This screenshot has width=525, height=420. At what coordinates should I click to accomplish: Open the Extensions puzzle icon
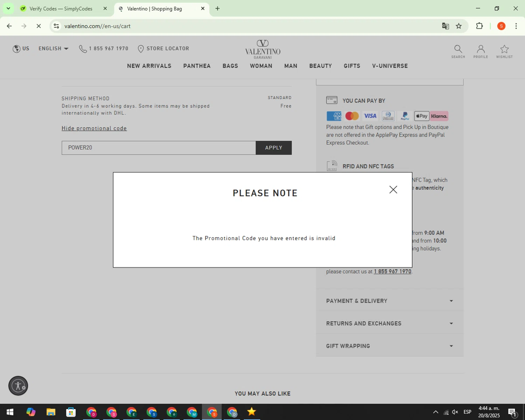[x=479, y=26]
